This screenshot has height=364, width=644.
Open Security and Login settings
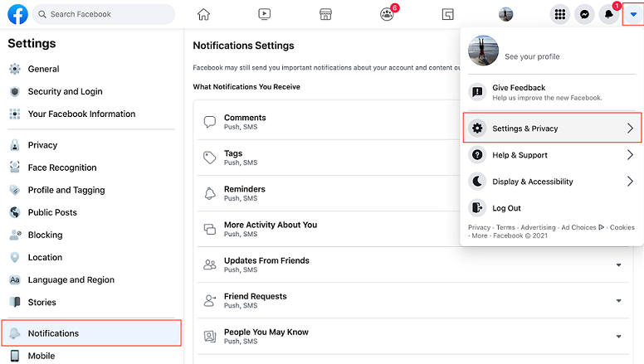(x=91, y=91)
